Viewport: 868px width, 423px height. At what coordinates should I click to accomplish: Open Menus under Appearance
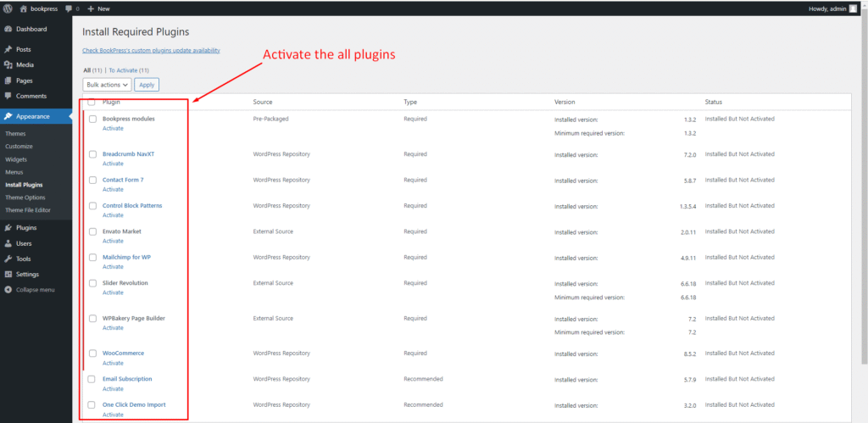pos(14,172)
